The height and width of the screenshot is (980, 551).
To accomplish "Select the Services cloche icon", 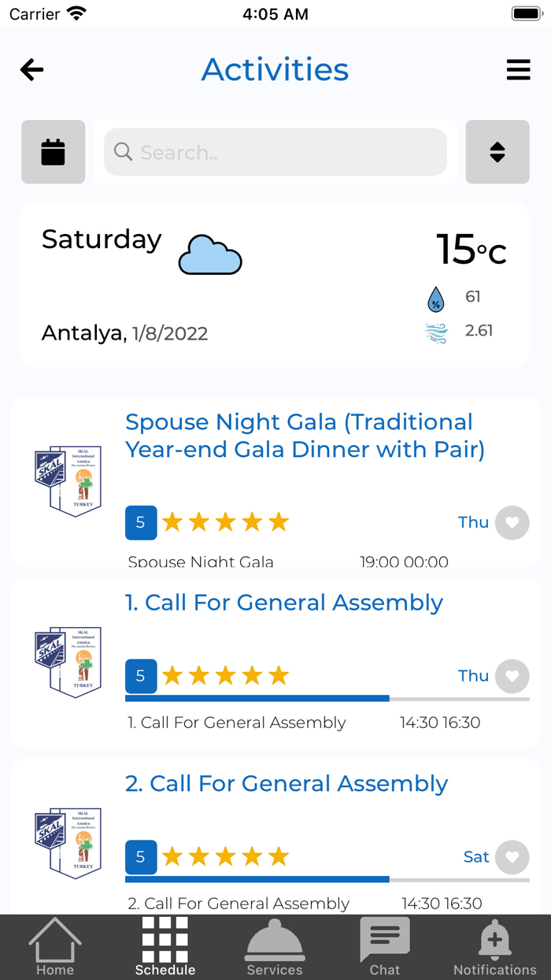I will pyautogui.click(x=275, y=939).
